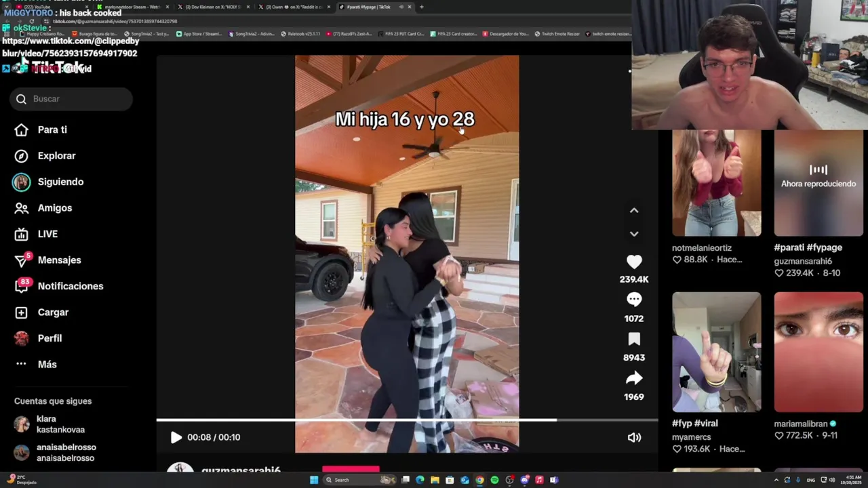This screenshot has width=868, height=488.
Task: Open Mensajes with 5 unread badge
Action: [x=47, y=260]
